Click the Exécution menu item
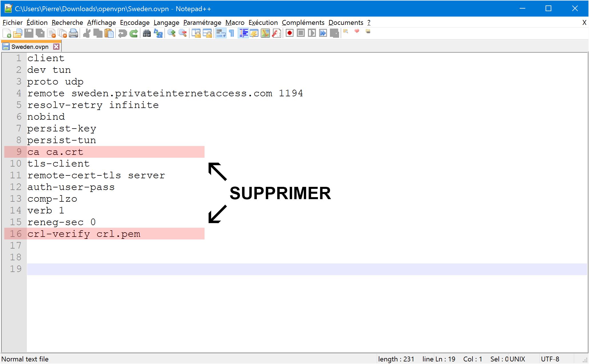Image resolution: width=589 pixels, height=364 pixels. tap(262, 23)
